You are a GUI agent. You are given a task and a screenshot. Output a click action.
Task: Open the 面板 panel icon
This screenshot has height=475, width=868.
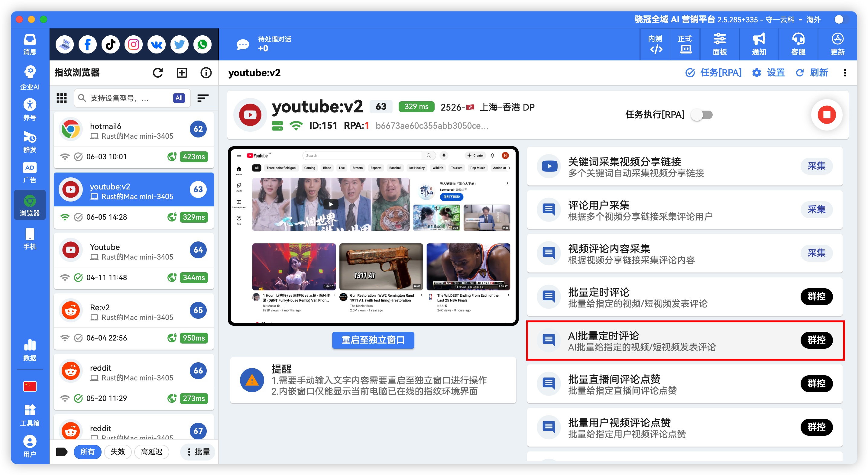720,44
